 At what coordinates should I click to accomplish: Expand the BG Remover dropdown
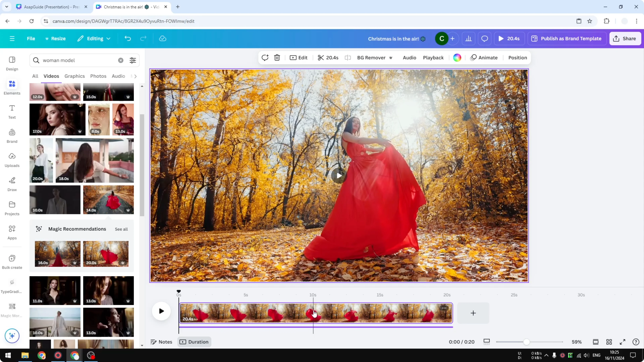coord(391,58)
